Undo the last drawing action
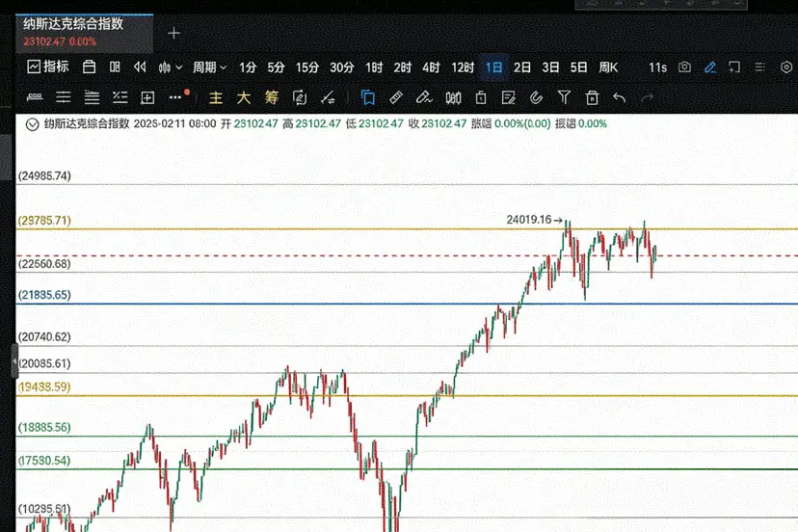Screen dimensions: 798x532 [620, 97]
